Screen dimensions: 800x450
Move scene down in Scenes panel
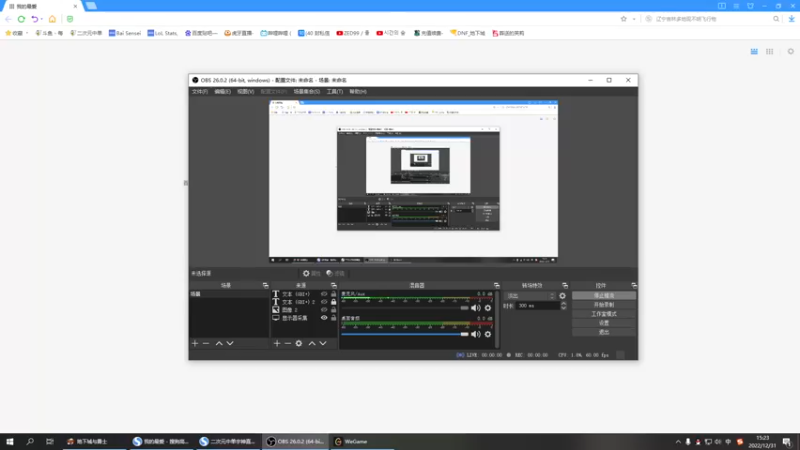230,343
